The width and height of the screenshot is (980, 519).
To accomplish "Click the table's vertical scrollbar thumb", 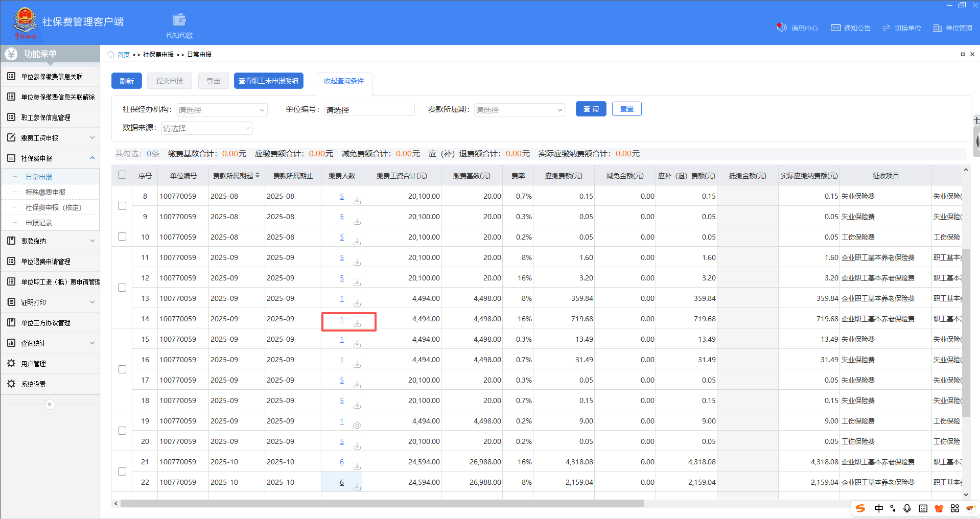I will coord(966,333).
